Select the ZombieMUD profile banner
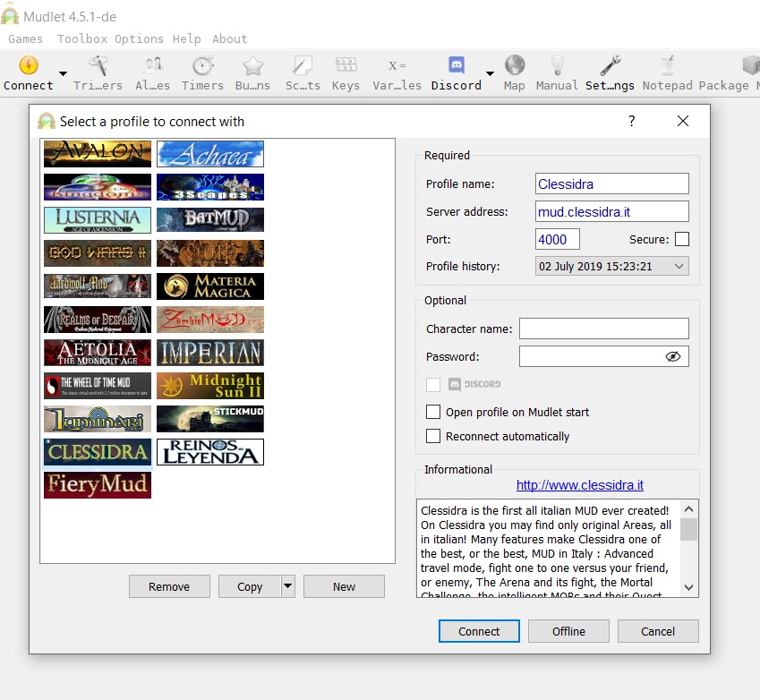Screen dimensions: 760x700 210,320
